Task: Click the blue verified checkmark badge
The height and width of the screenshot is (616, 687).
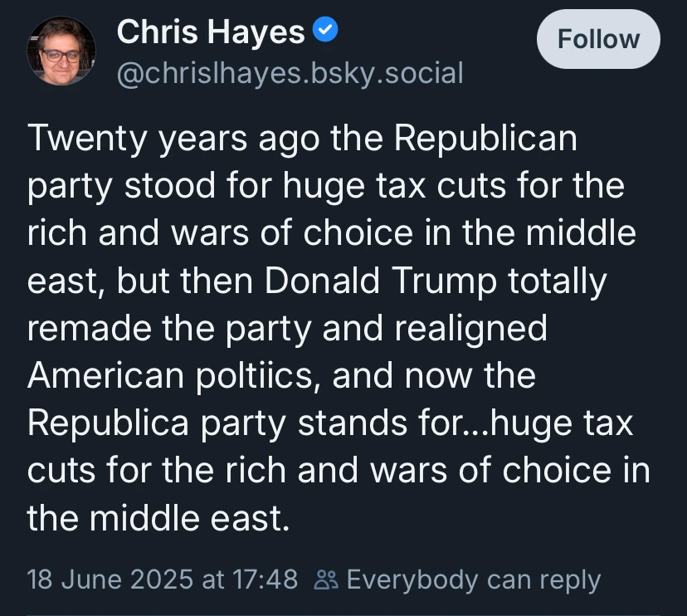Action: 325,32
